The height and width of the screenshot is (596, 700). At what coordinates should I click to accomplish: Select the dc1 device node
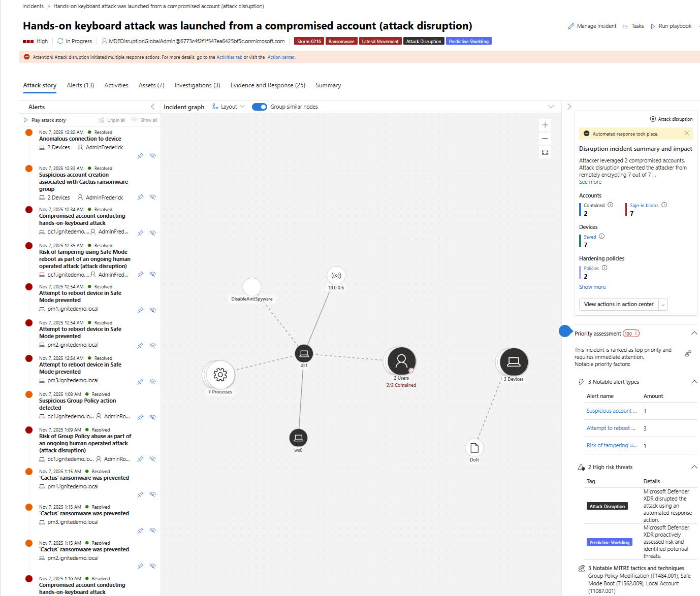(304, 353)
